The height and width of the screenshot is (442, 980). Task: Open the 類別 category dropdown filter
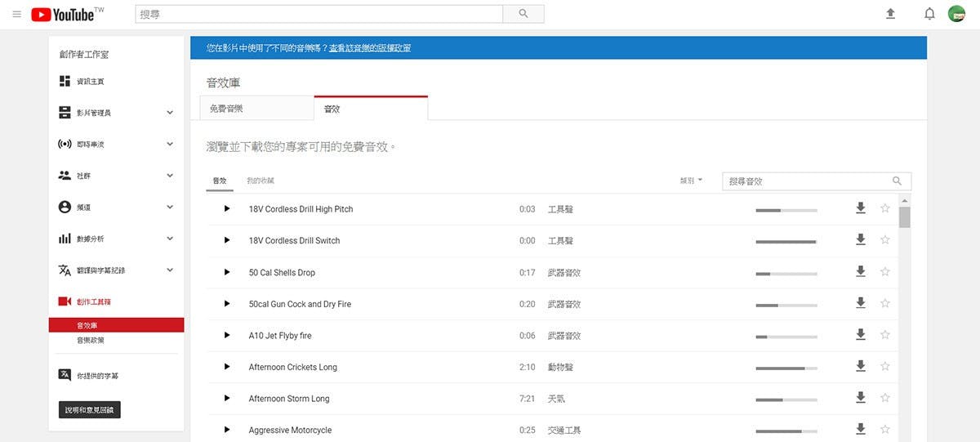click(690, 181)
